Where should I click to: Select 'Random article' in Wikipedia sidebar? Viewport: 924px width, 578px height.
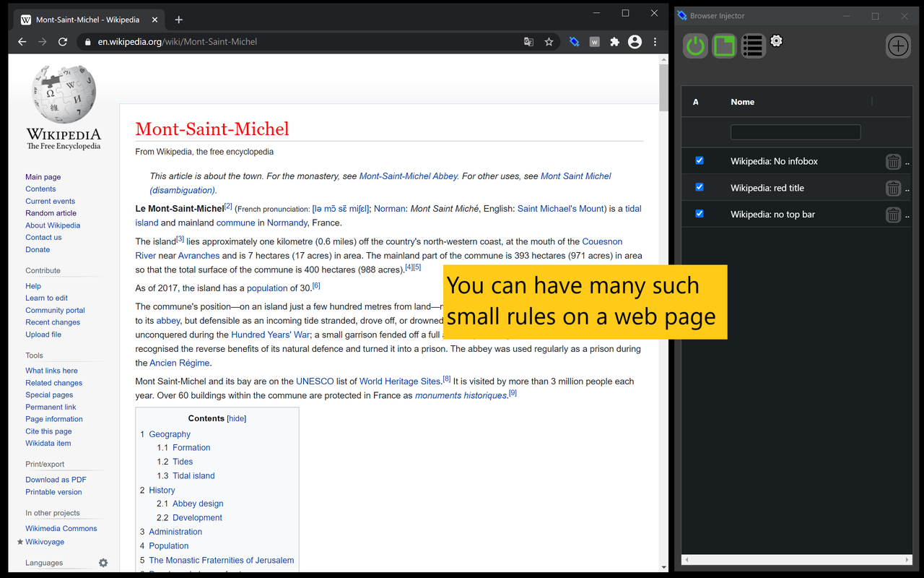point(51,212)
